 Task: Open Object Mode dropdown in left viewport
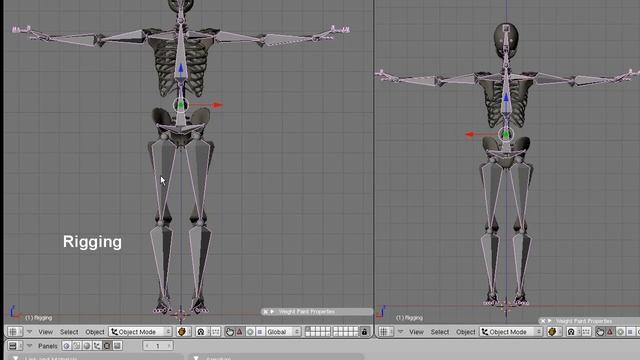coord(140,332)
